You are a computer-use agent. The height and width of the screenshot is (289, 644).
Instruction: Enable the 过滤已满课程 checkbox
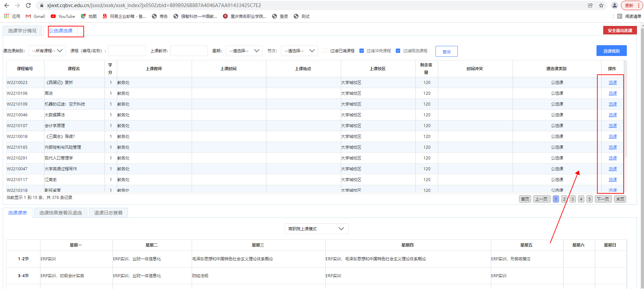[325, 51]
